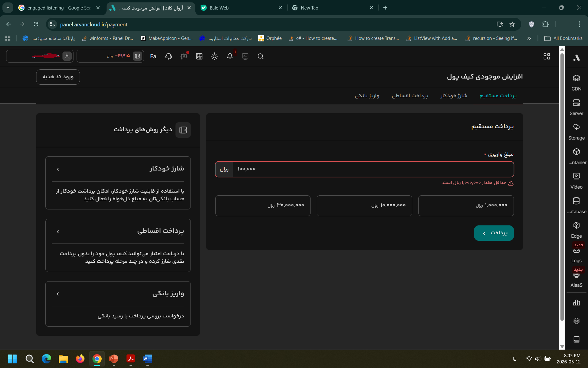Image resolution: width=588 pixels, height=368 pixels.
Task: Open the Storage service in sidebar
Action: tap(576, 132)
